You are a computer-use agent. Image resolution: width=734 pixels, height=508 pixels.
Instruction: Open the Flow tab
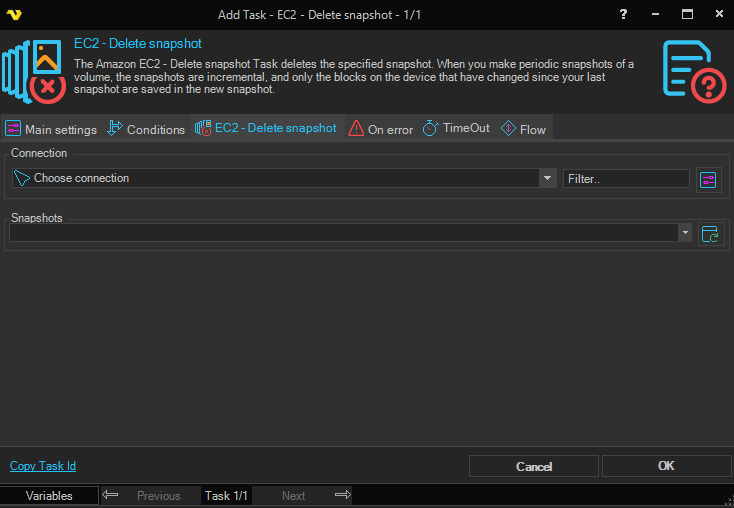(523, 129)
